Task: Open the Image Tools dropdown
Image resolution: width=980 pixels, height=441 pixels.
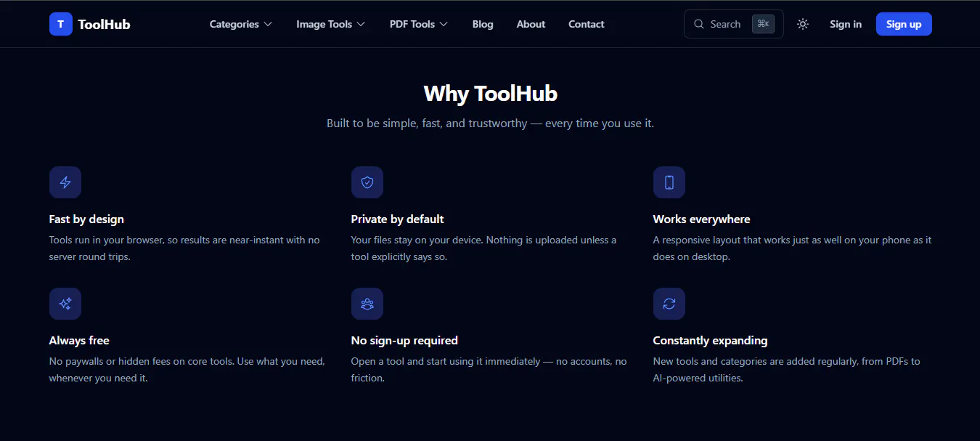Action: coord(331,24)
